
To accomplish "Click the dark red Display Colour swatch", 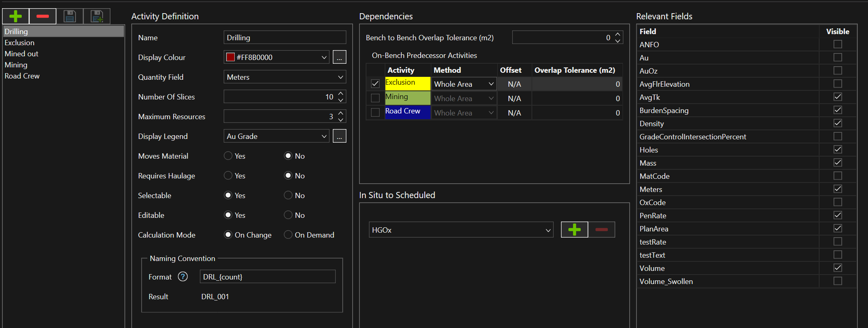I will (x=231, y=58).
